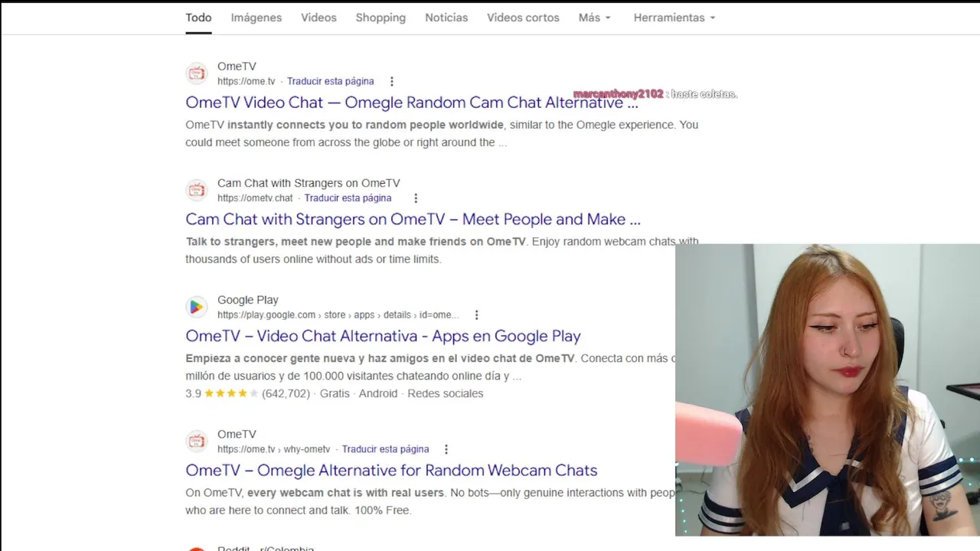Click the streamer webcam overlay
Screen dimensions: 980x551
coord(828,390)
